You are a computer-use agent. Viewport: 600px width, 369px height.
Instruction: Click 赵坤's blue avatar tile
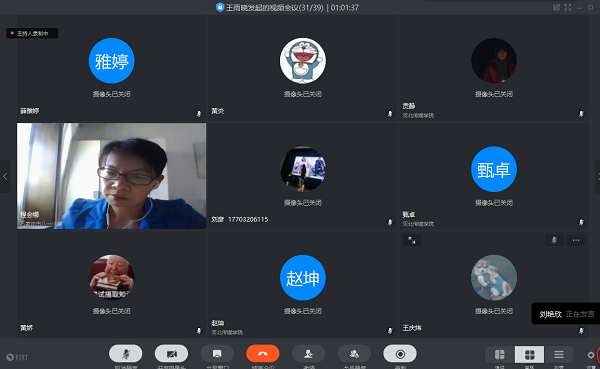(303, 278)
